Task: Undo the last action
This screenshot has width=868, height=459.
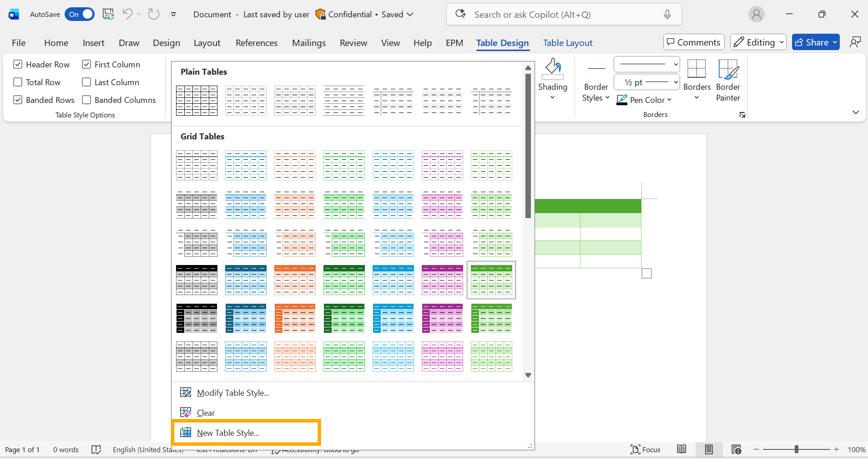Action: tap(127, 14)
